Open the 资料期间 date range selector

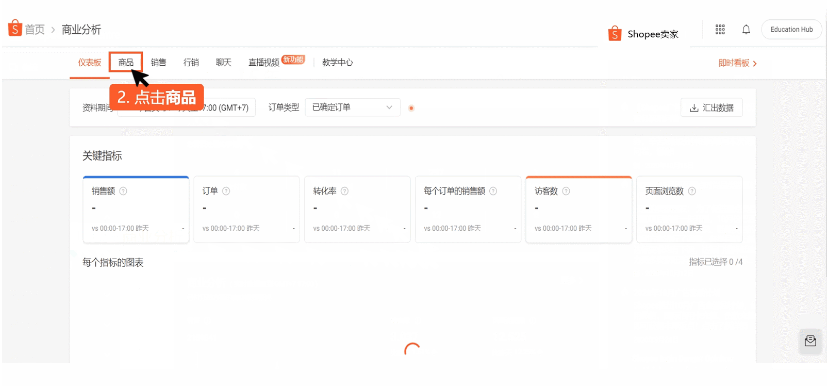pyautogui.click(x=187, y=108)
